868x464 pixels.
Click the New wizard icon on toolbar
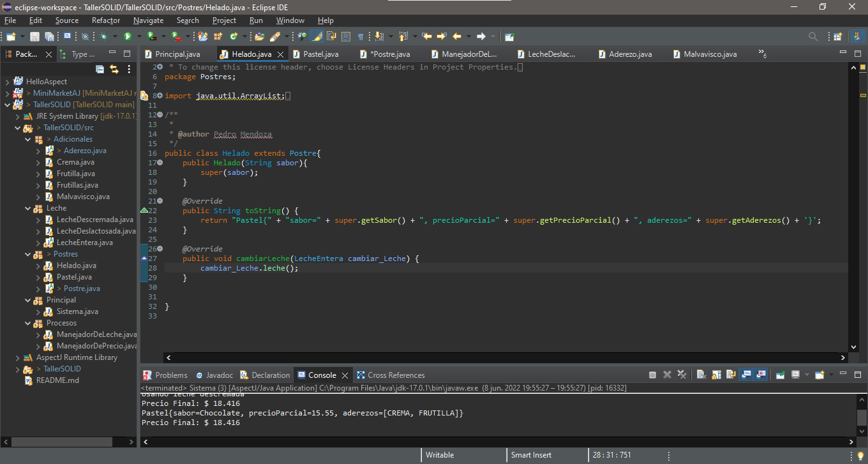click(11, 36)
